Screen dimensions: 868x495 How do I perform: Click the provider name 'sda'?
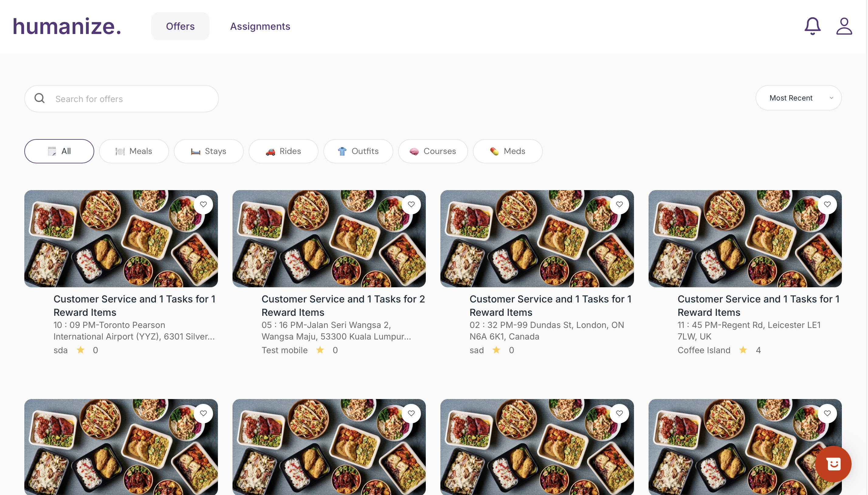pyautogui.click(x=60, y=350)
